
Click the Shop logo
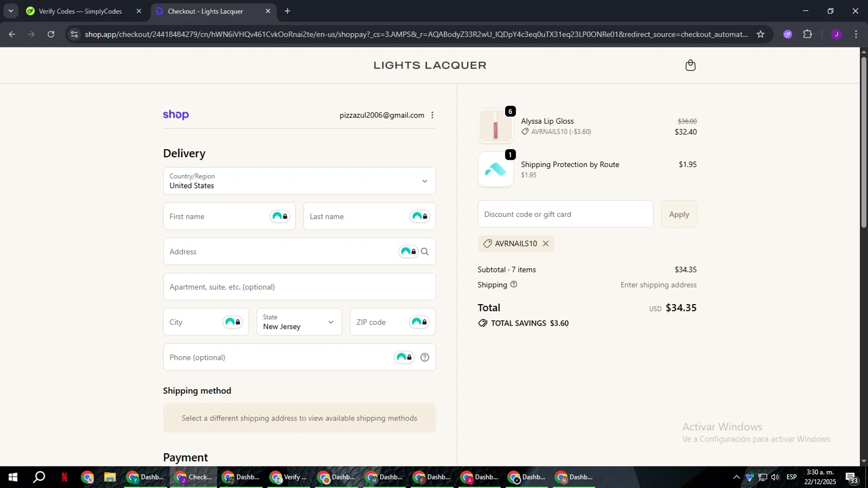click(x=176, y=114)
